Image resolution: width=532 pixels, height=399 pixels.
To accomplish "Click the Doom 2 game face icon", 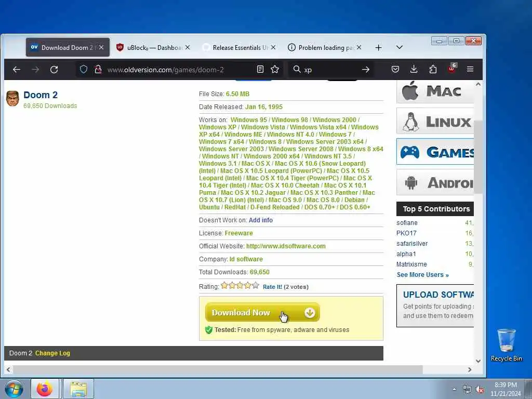I will click(x=12, y=99).
